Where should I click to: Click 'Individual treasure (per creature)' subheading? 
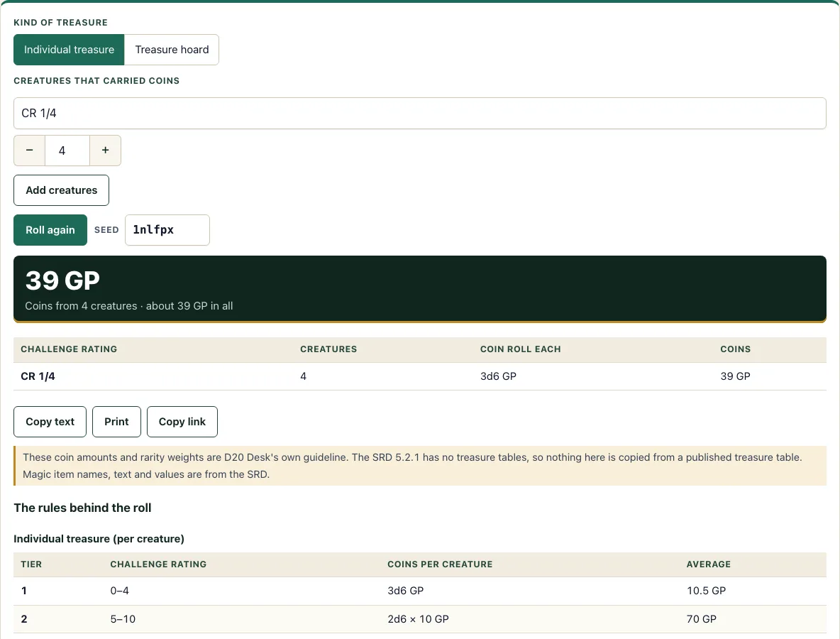(99, 539)
